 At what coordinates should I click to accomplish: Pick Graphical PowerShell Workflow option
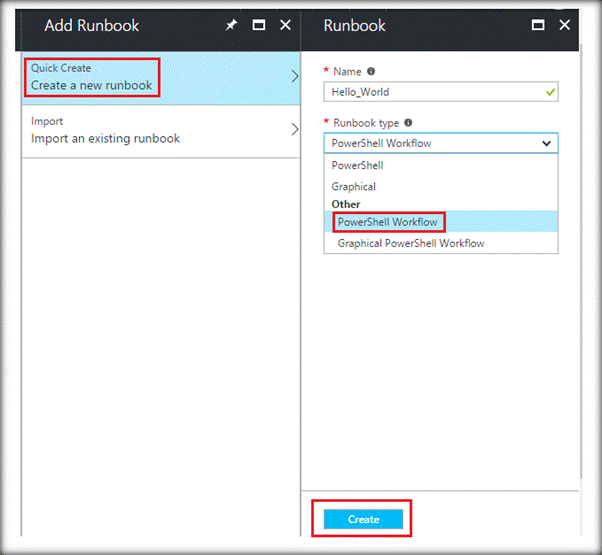[411, 243]
